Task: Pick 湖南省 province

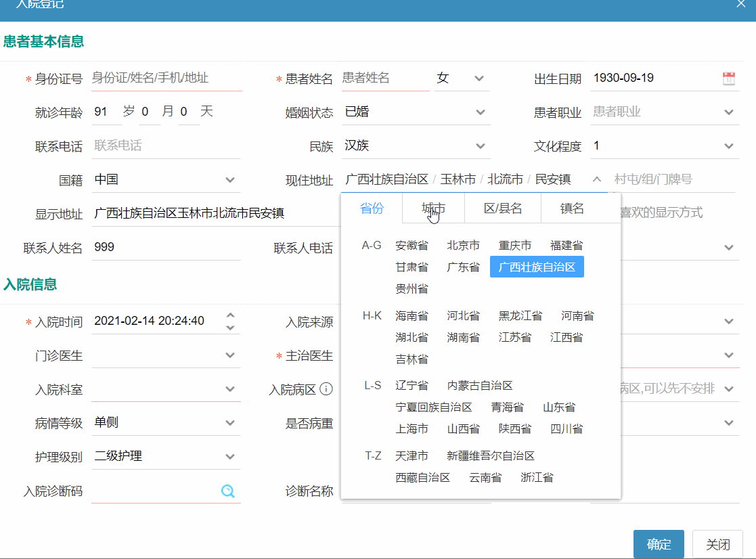Action: [x=464, y=337]
